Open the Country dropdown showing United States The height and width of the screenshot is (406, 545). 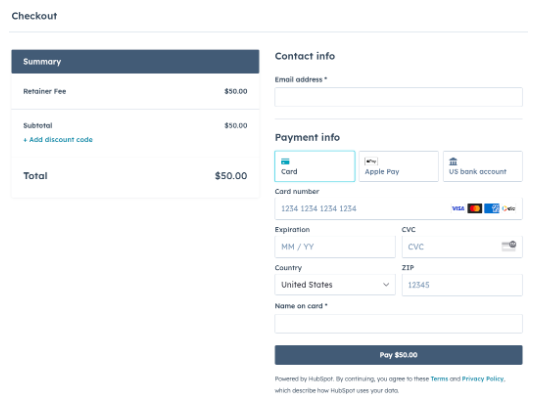[335, 285]
